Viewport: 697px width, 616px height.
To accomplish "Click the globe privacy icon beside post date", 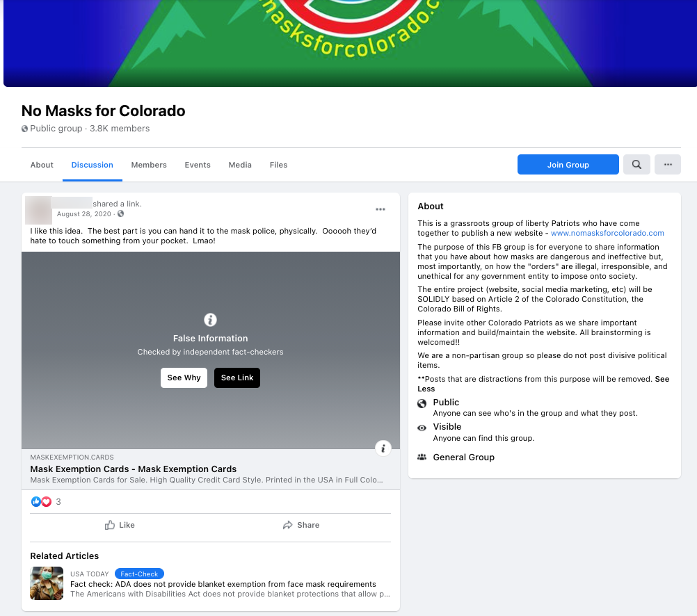I will pos(120,213).
